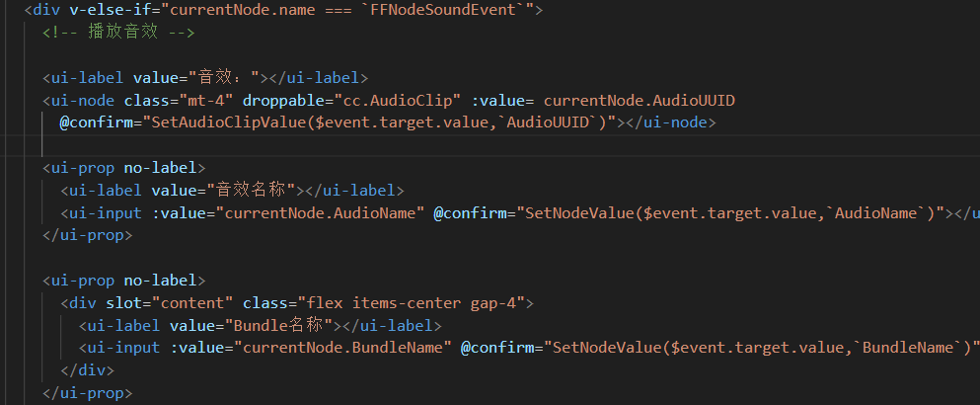Click the slot attribute on the div

tap(110, 302)
